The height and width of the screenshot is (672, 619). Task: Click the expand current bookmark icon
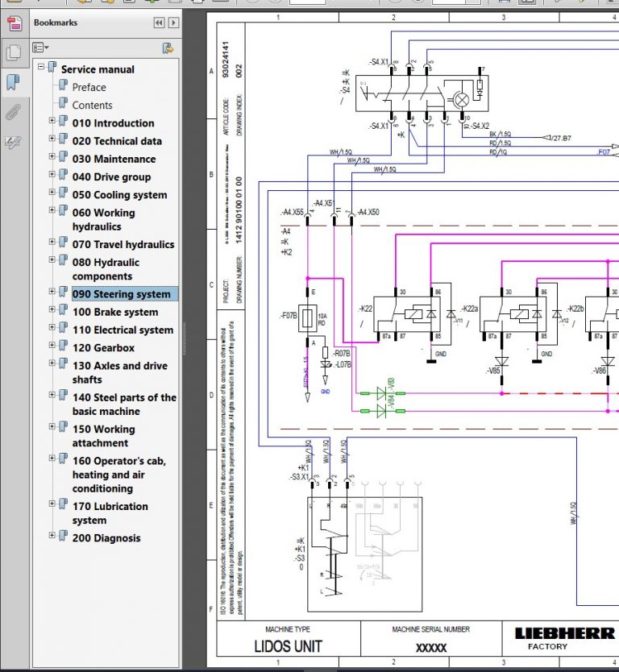pos(168,48)
